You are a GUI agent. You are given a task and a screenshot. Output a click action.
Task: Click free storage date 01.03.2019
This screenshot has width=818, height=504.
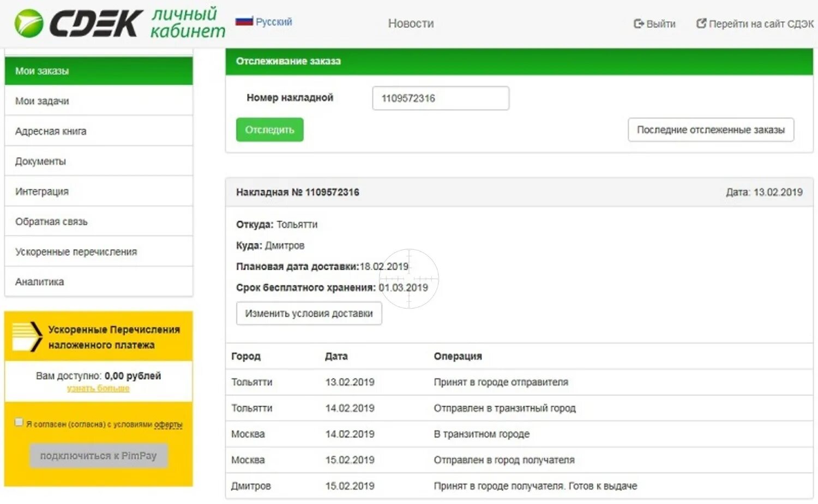coord(404,287)
